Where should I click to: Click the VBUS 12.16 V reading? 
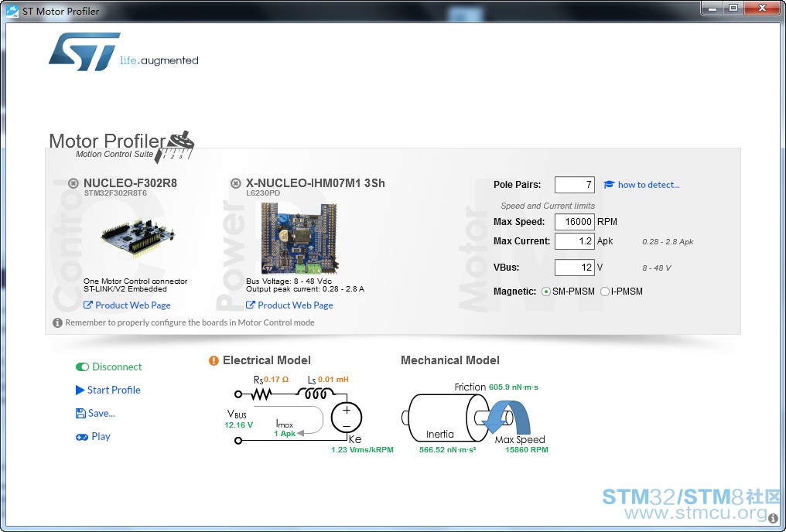(238, 425)
